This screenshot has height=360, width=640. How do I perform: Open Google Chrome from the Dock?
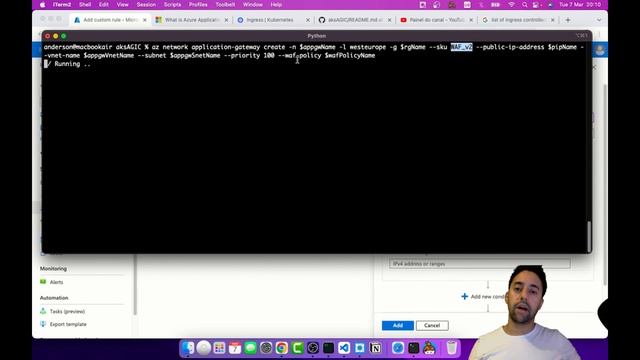(x=282, y=348)
